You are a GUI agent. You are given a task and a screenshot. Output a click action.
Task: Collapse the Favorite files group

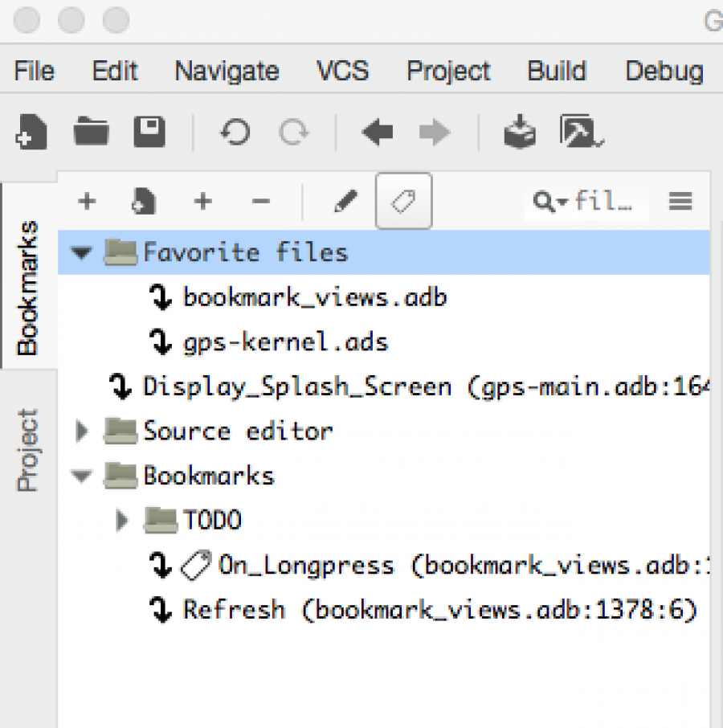click(x=81, y=252)
